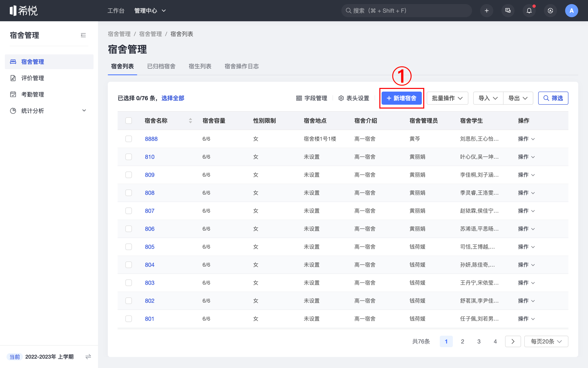The height and width of the screenshot is (368, 588).
Task: Sort by 宿舍名称 using the sort arrows
Action: (x=190, y=121)
